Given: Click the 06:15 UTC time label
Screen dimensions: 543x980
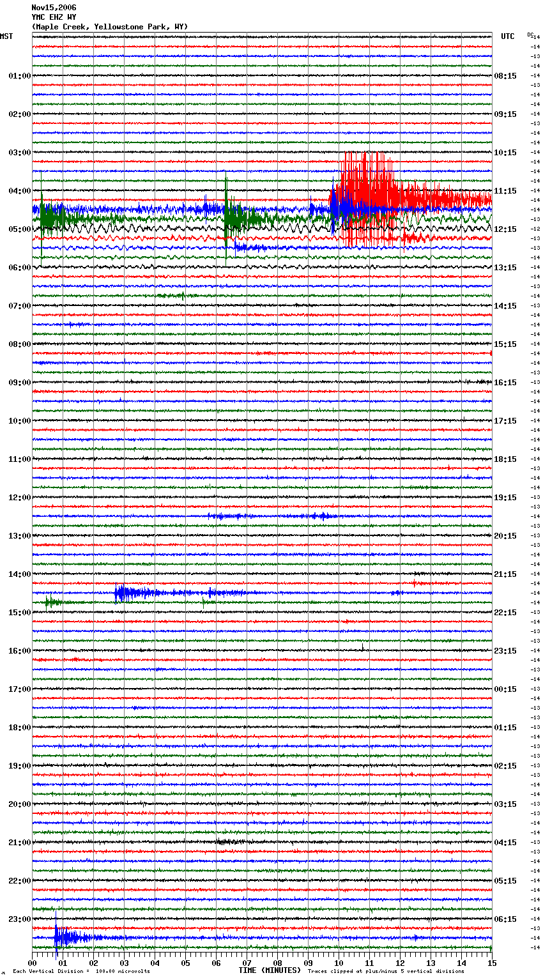Looking at the screenshot, I should pyautogui.click(x=505, y=919).
